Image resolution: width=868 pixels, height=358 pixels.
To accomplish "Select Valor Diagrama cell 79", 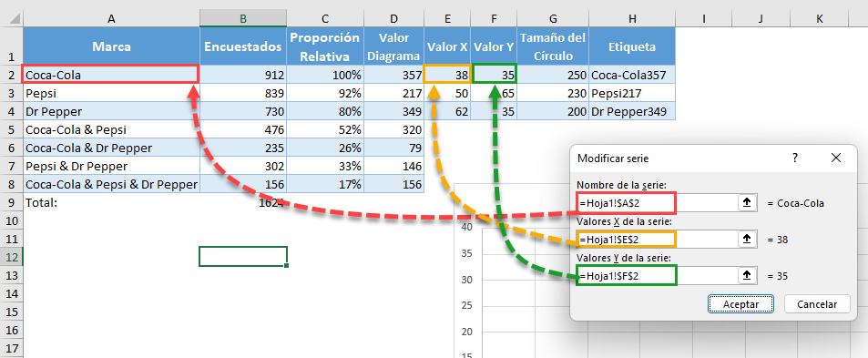I will click(393, 148).
